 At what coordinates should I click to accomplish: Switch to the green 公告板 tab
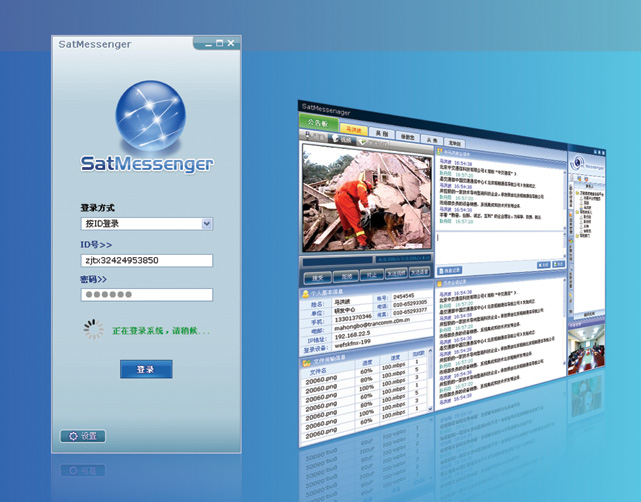click(318, 123)
